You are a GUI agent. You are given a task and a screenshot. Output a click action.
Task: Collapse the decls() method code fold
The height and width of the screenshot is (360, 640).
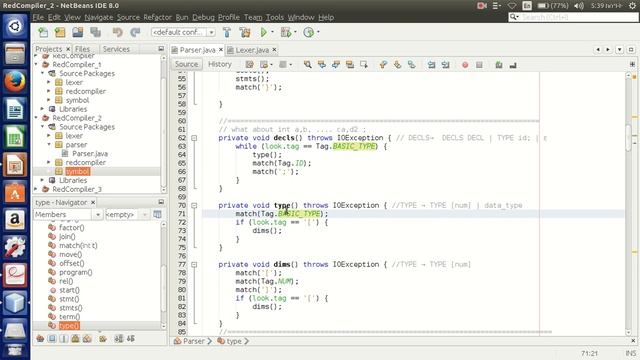194,138
